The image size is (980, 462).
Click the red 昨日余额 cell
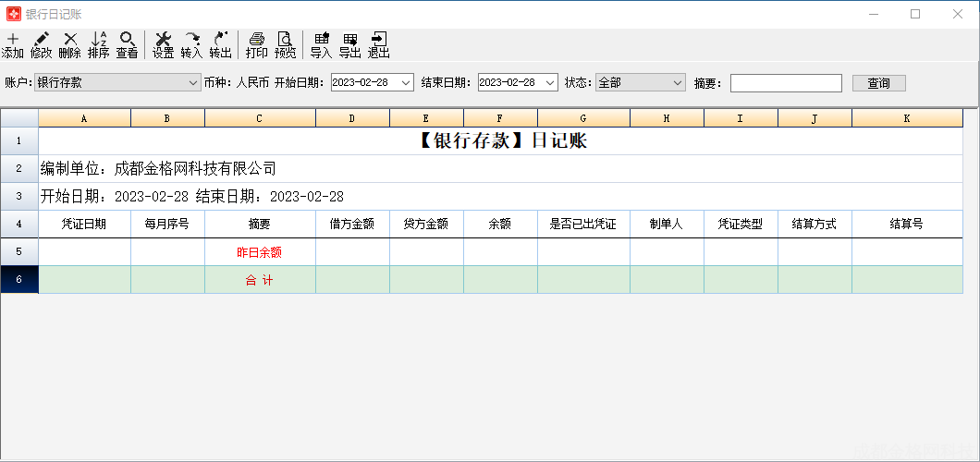pyautogui.click(x=260, y=252)
